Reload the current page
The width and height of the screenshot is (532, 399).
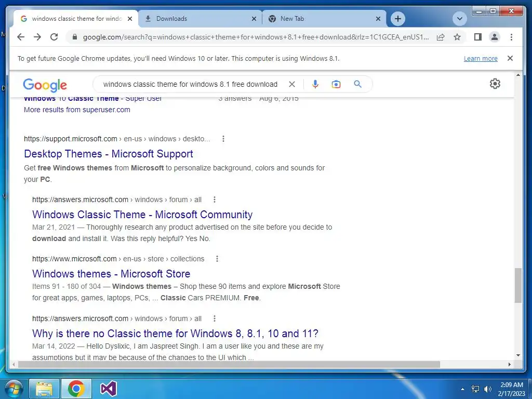coord(54,37)
